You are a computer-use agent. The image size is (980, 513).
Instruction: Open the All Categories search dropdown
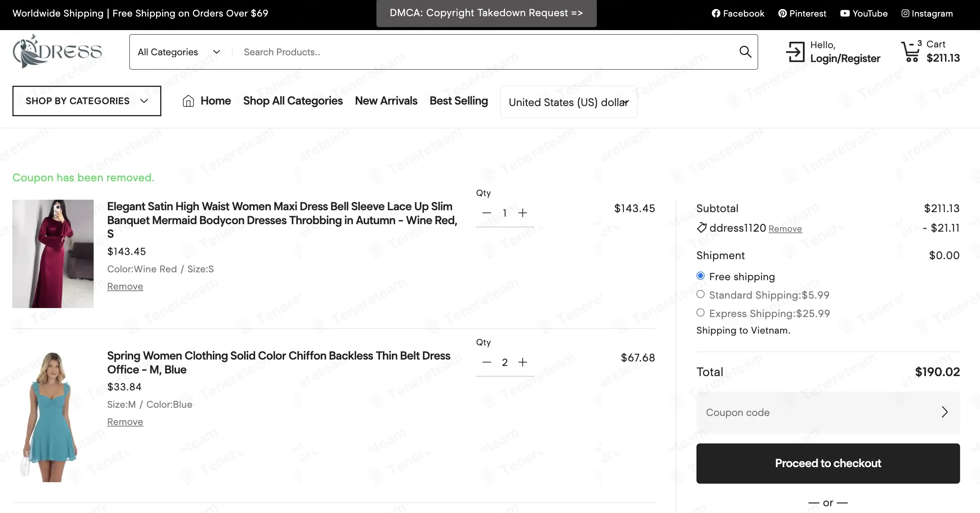(x=179, y=52)
